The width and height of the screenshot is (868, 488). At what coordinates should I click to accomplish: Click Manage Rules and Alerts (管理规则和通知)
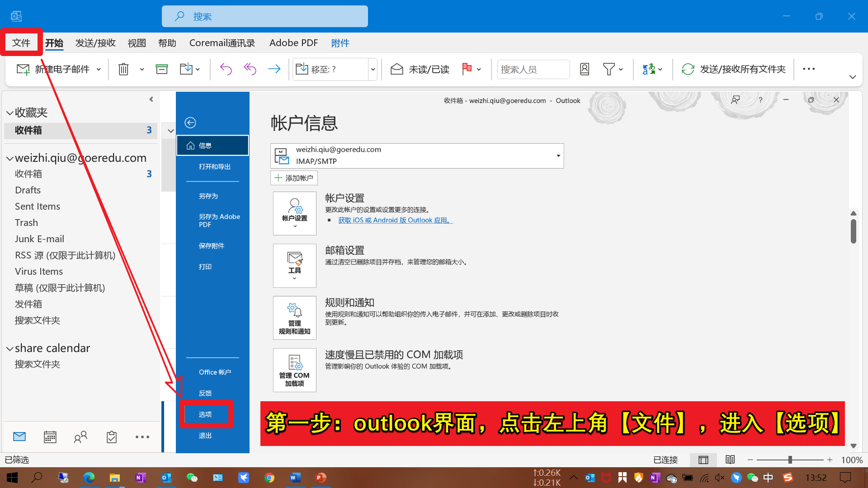(295, 318)
